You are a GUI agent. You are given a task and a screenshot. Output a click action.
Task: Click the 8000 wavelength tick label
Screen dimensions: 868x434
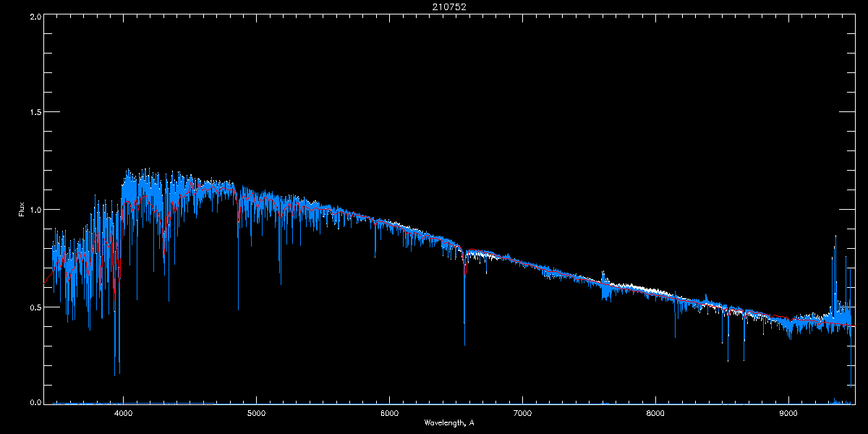point(655,414)
